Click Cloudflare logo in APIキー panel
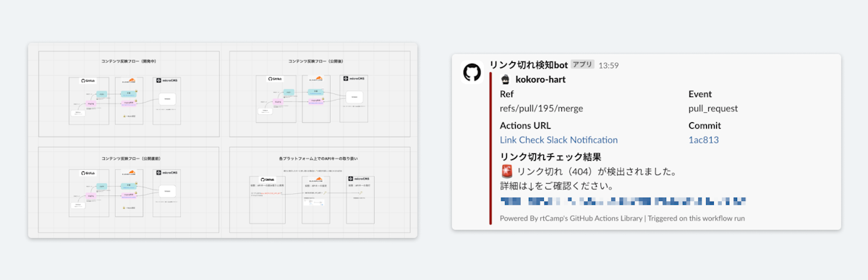Image resolution: width=868 pixels, height=280 pixels. tap(315, 179)
